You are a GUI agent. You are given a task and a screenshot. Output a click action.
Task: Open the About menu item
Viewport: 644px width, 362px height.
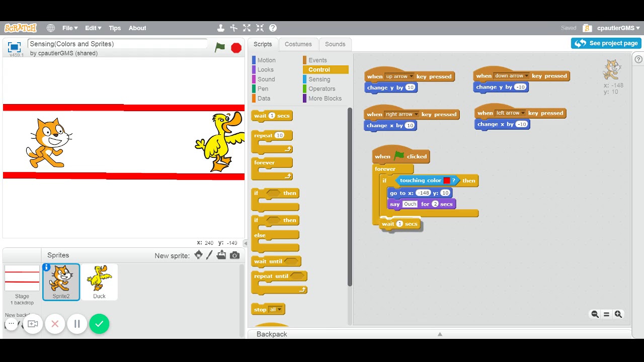tap(137, 28)
